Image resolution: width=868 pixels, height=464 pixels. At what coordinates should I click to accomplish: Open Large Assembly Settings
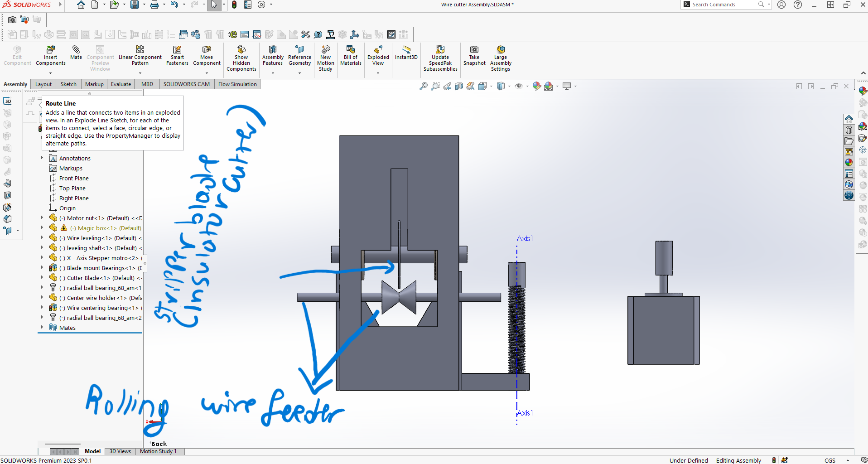tap(501, 58)
